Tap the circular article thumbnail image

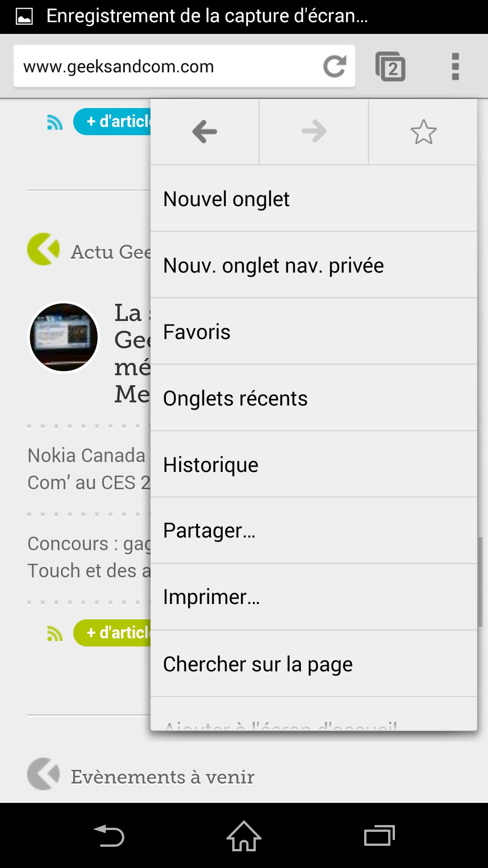[64, 337]
